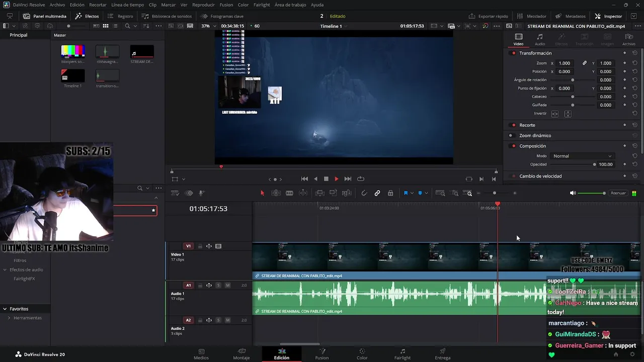This screenshot has width=644, height=362.
Task: Open the voiceover microphone tool
Action: tap(201, 193)
